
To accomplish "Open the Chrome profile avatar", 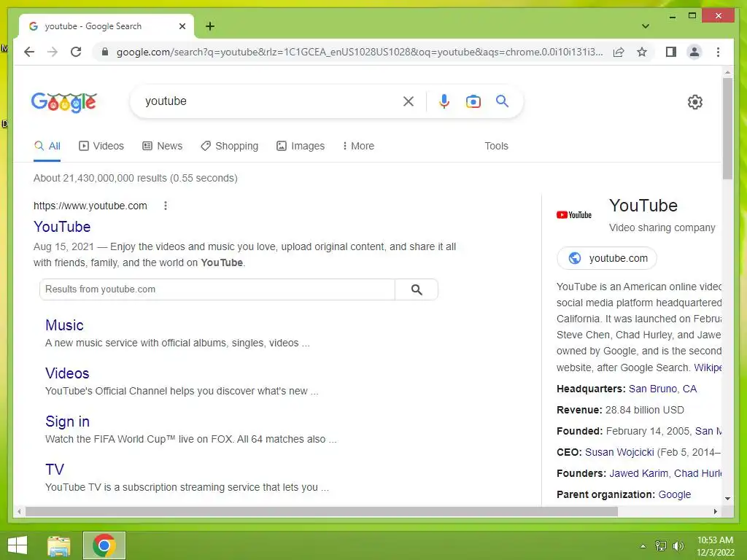I will pyautogui.click(x=694, y=52).
